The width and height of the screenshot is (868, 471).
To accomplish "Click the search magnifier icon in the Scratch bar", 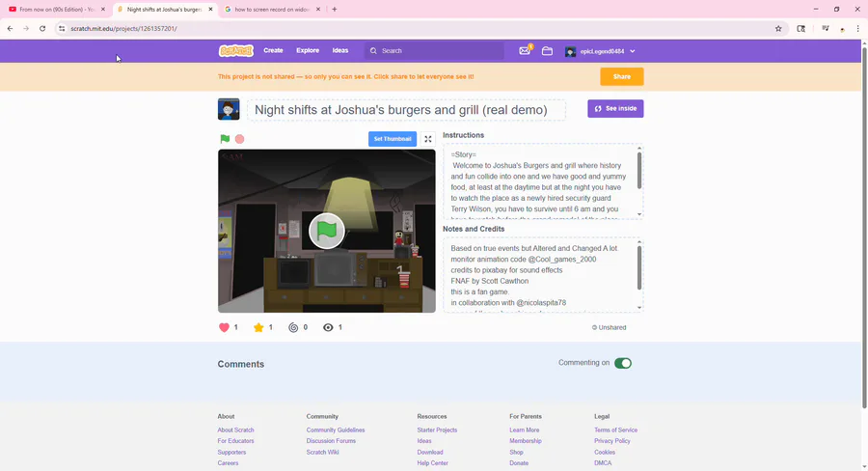I will pos(373,51).
